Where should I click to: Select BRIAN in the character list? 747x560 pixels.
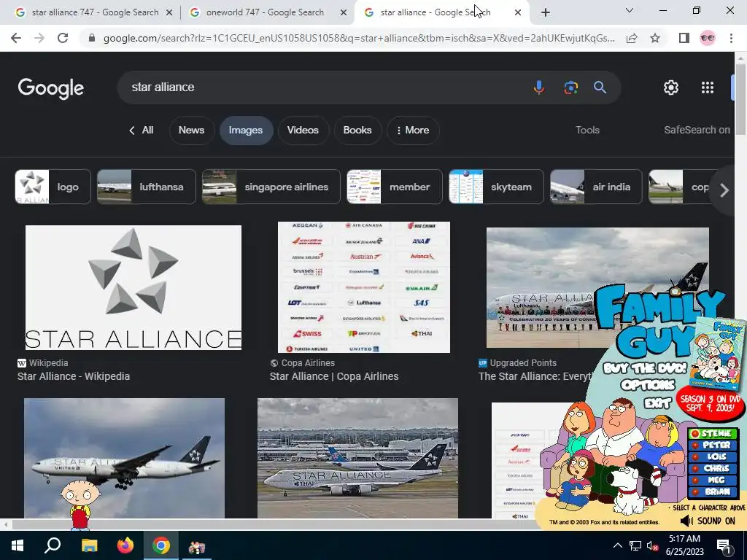coord(713,492)
